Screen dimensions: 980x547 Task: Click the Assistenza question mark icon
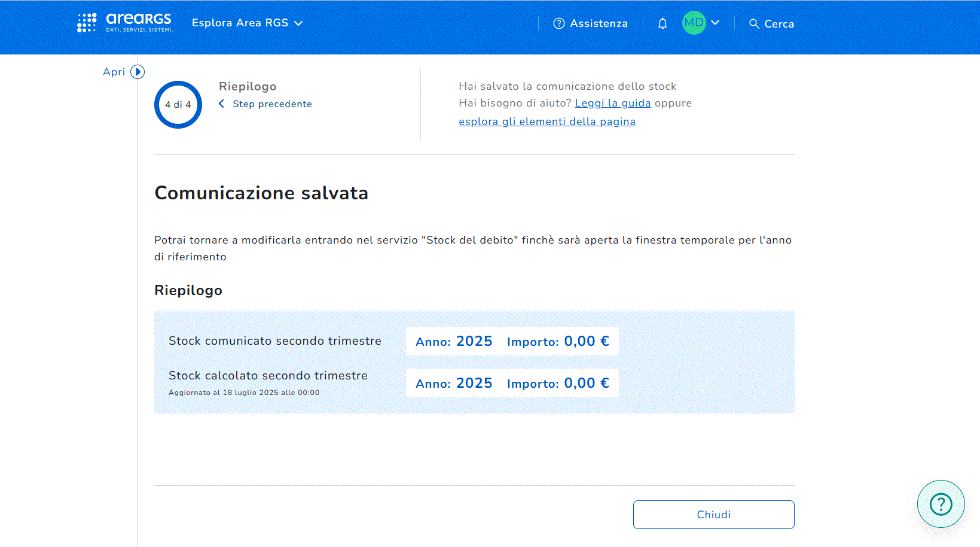559,23
